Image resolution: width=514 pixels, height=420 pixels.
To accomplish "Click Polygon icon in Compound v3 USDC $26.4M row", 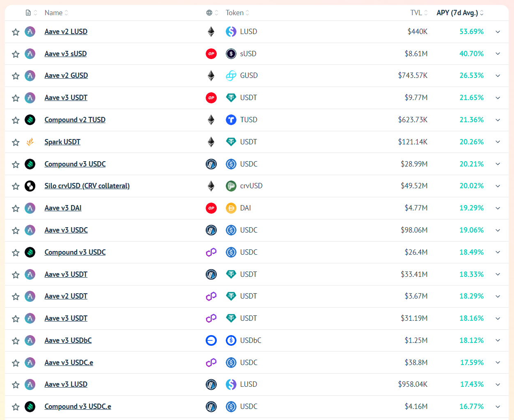I will [211, 252].
